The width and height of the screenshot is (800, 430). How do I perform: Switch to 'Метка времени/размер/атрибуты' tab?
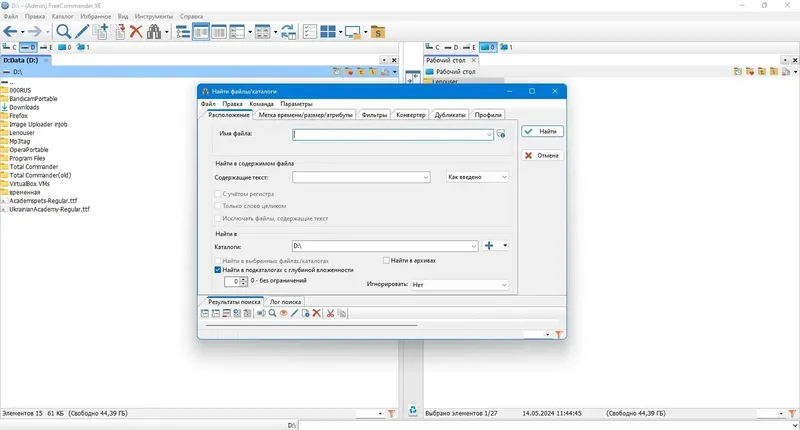[305, 115]
